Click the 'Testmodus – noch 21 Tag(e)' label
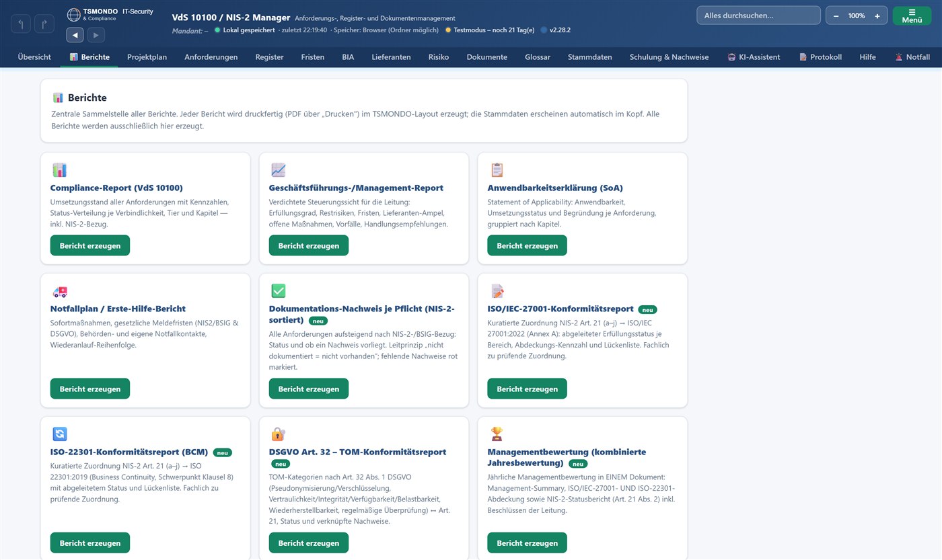This screenshot has height=560, width=942. (494, 30)
